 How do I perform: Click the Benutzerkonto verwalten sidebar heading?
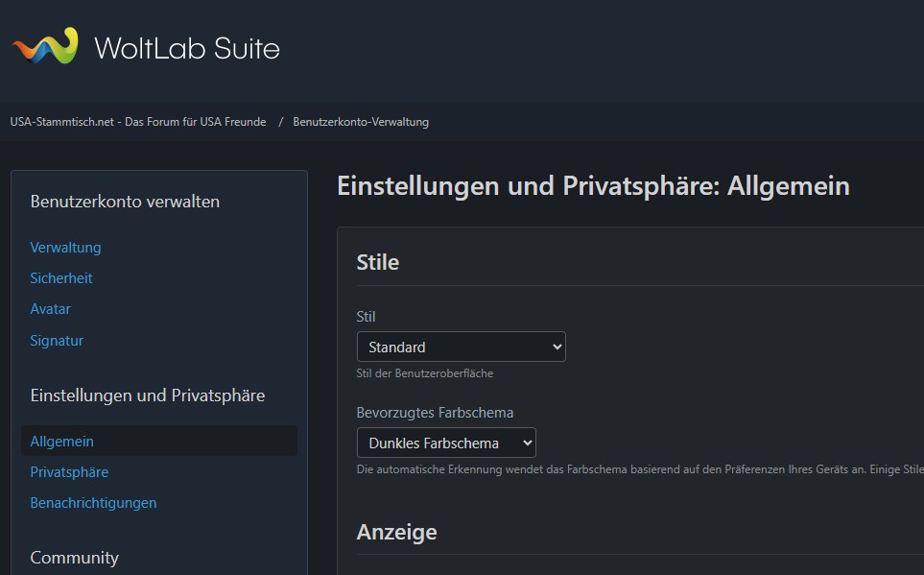click(125, 202)
